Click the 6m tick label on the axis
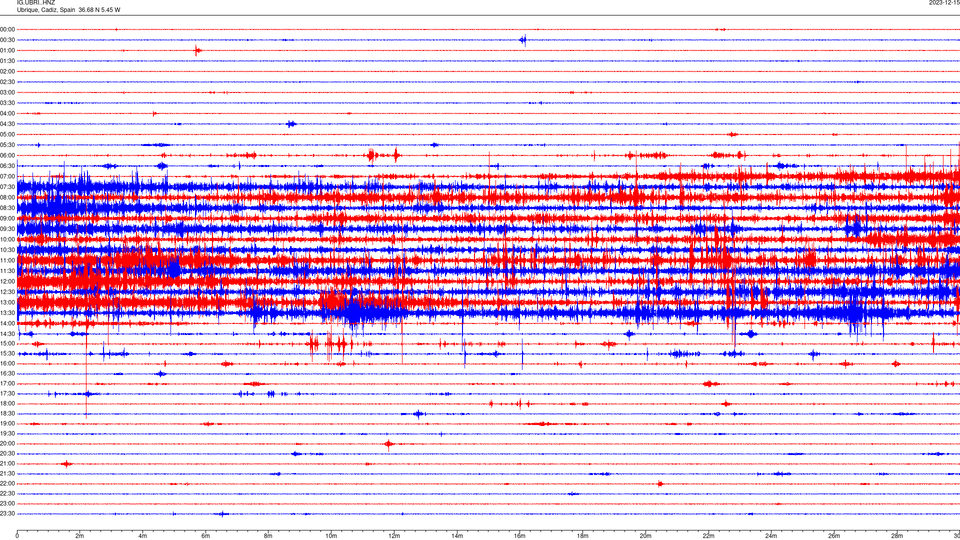The image size is (960, 540). [x=206, y=536]
